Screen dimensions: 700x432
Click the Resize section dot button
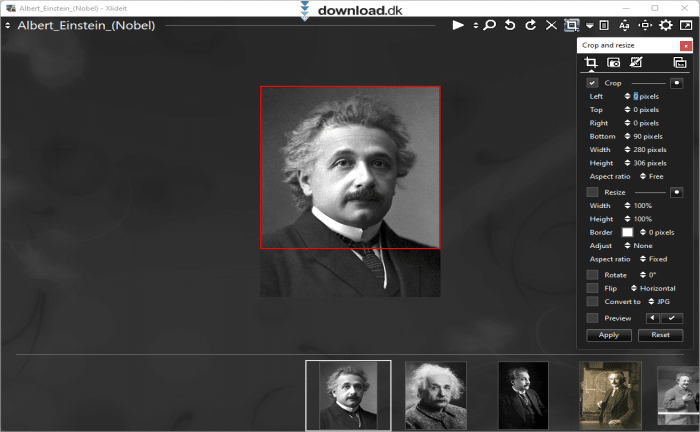point(676,192)
